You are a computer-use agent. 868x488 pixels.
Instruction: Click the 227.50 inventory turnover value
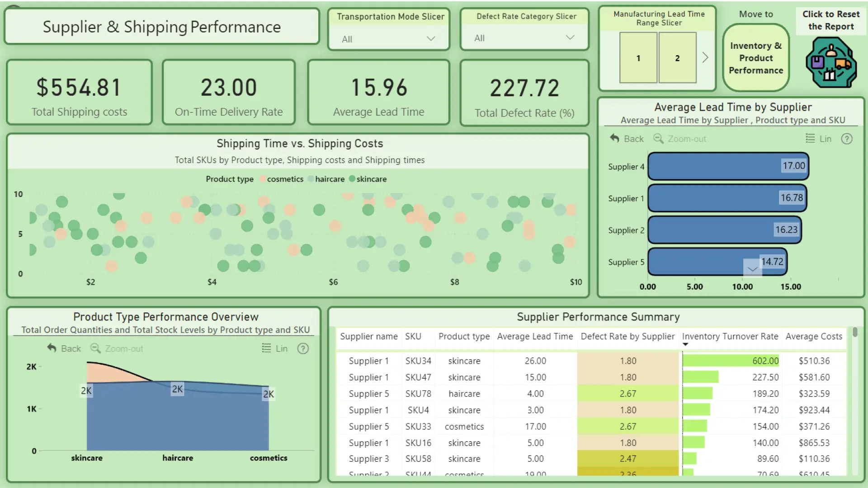[x=765, y=377]
